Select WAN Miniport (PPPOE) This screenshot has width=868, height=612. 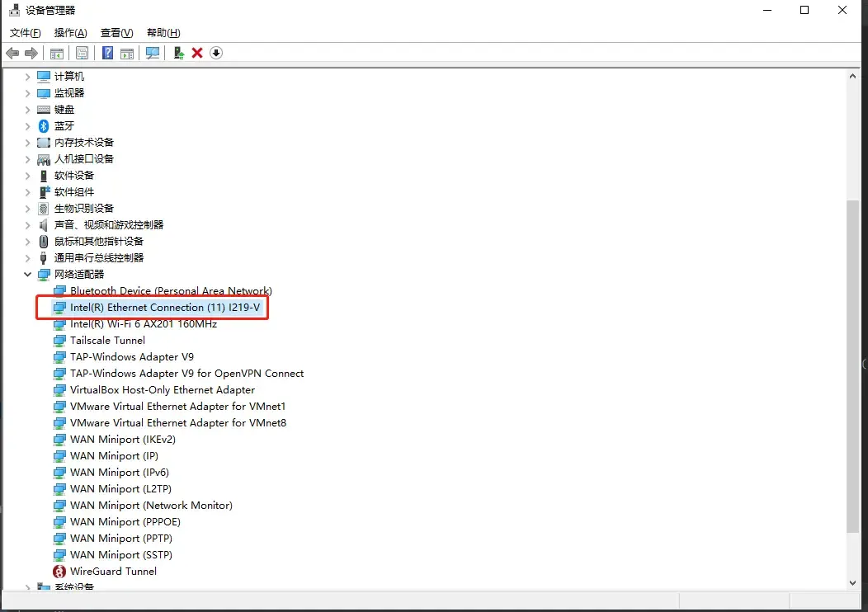coord(125,522)
